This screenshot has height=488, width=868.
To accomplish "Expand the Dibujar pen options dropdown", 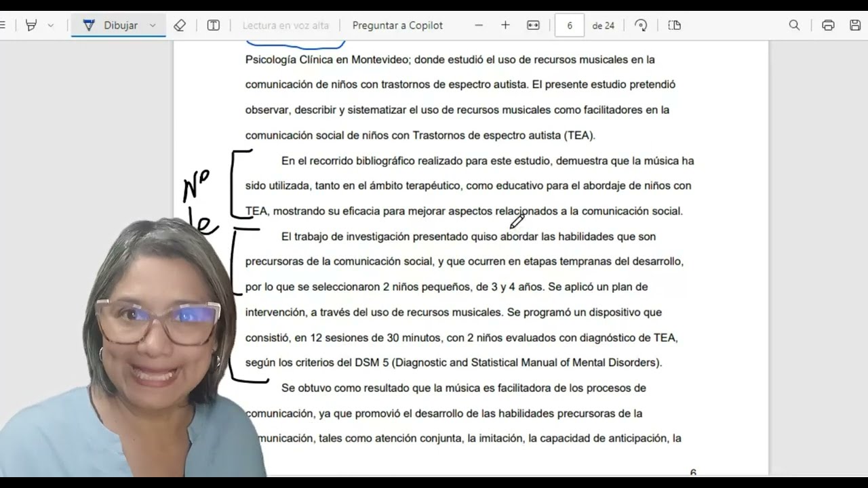I will pos(153,25).
